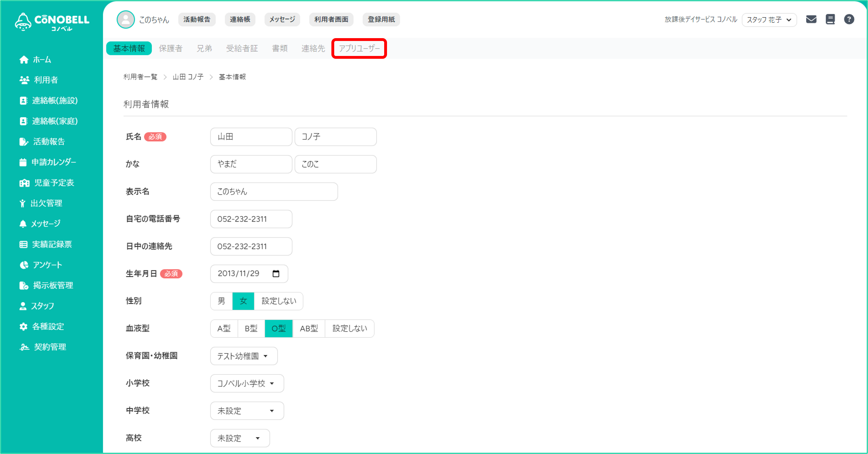The image size is (868, 454).
Task: Select B型 blood type
Action: 251,329
